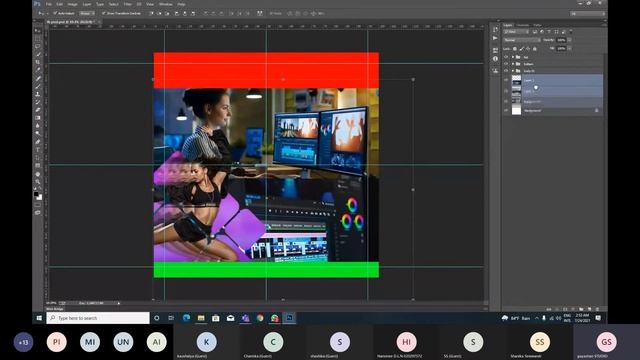Click the +13 more participants button
Screen dimensions: 640x360
point(23,342)
